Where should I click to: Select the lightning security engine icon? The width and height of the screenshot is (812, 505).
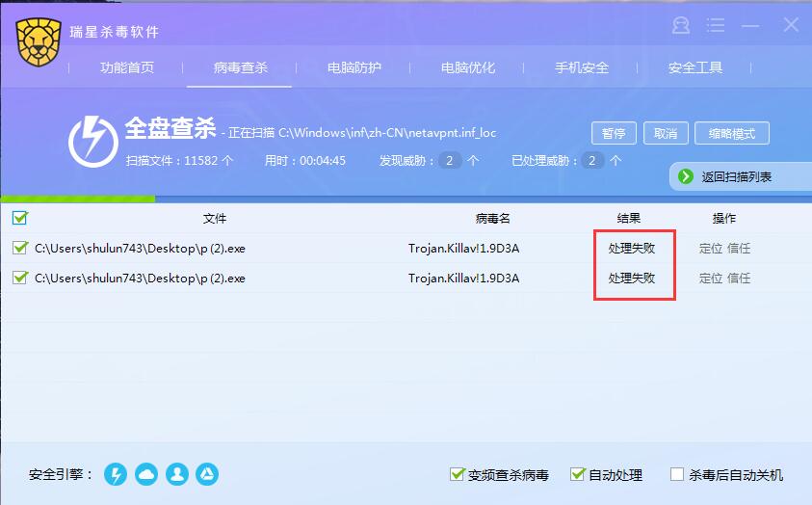point(116,474)
